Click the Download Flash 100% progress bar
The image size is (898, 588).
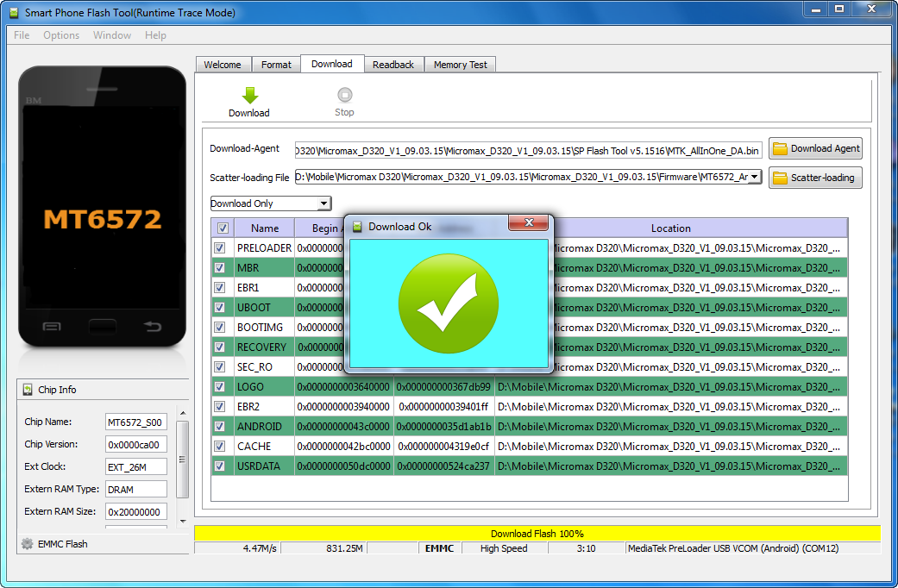coord(537,534)
